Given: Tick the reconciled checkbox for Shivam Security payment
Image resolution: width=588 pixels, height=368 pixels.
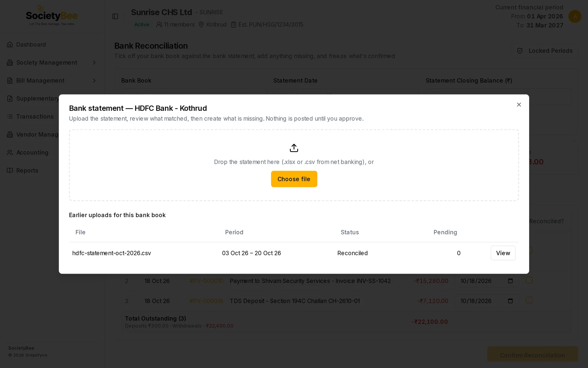Looking at the screenshot, I should point(529,280).
